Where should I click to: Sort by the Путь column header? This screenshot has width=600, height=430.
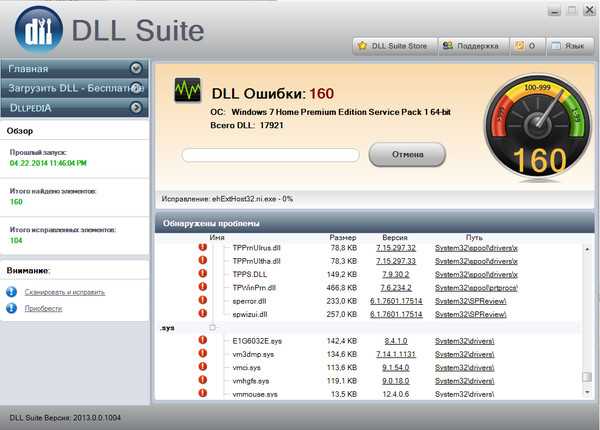[x=474, y=238]
